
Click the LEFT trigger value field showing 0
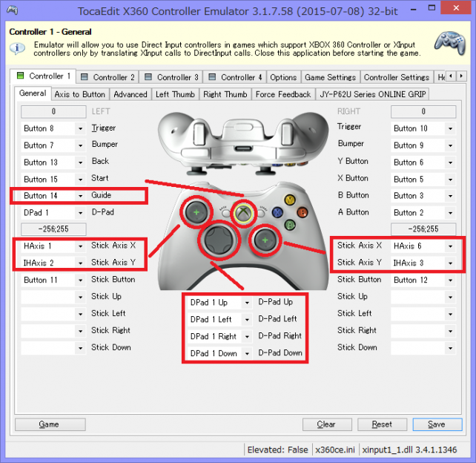click(53, 111)
